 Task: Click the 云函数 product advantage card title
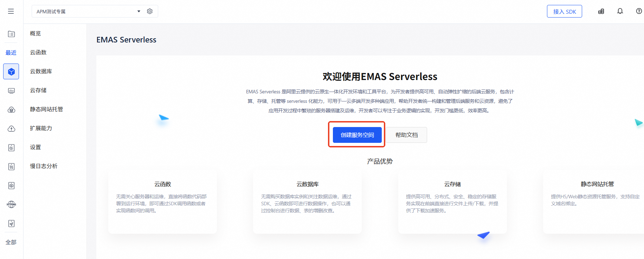click(x=162, y=184)
